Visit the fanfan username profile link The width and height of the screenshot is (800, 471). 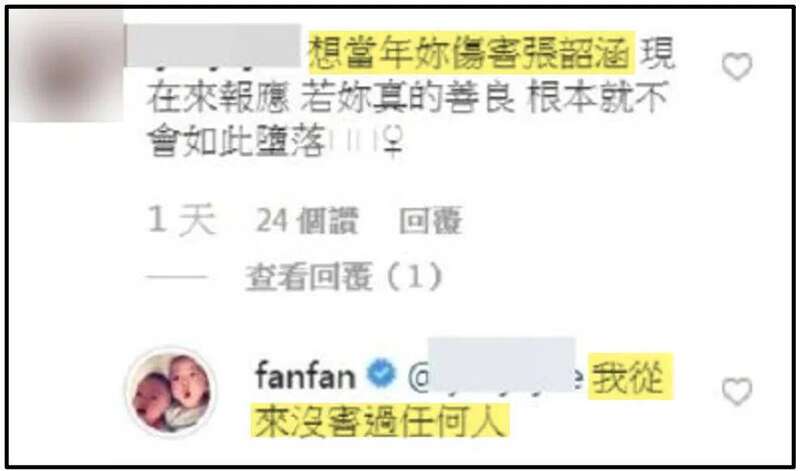[x=305, y=375]
